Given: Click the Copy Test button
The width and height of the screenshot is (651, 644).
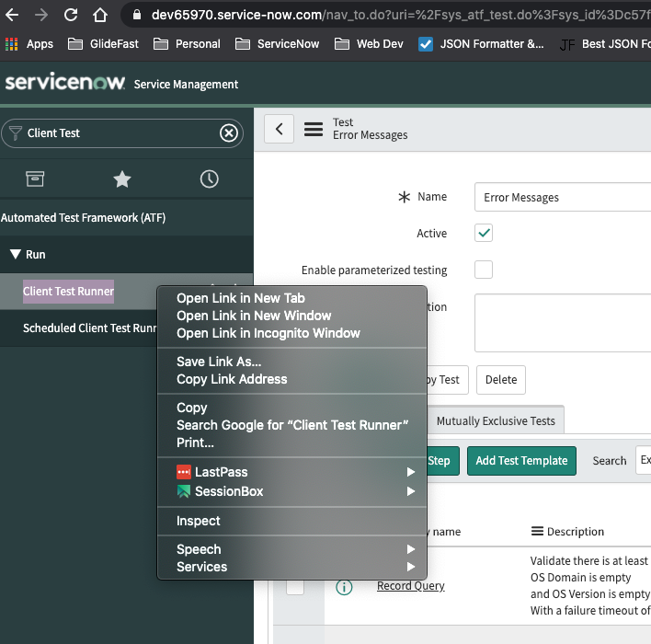Looking at the screenshot, I should 447,379.
